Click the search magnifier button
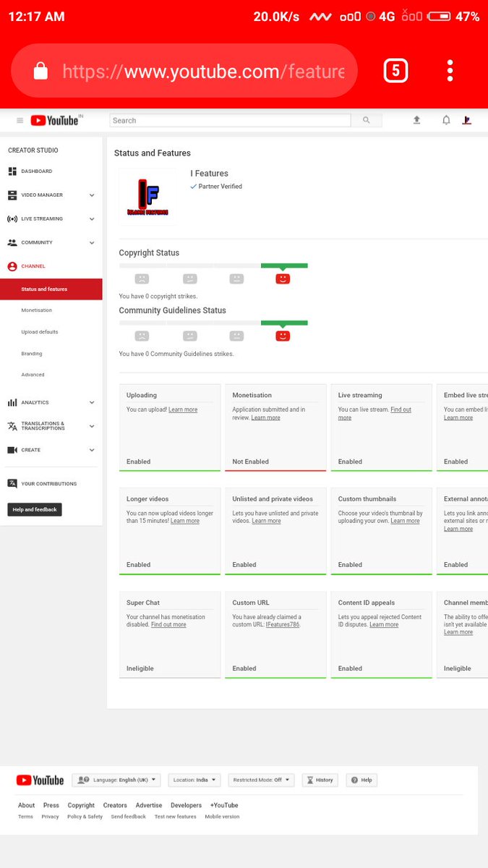 click(367, 120)
